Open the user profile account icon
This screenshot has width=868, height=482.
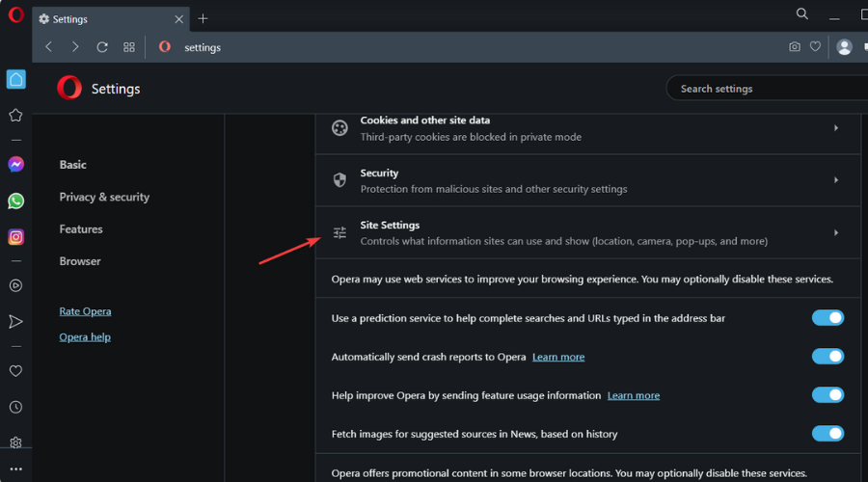[844, 47]
